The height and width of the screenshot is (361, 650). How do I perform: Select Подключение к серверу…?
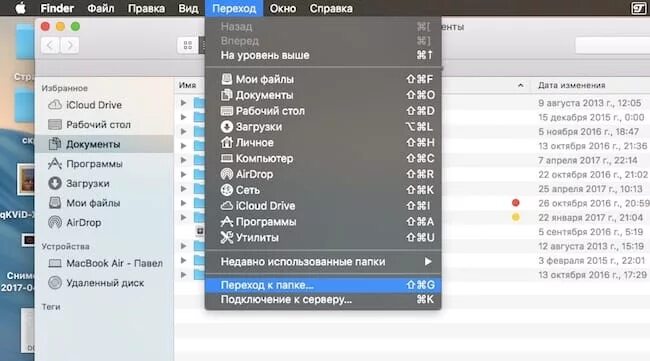pos(323,299)
